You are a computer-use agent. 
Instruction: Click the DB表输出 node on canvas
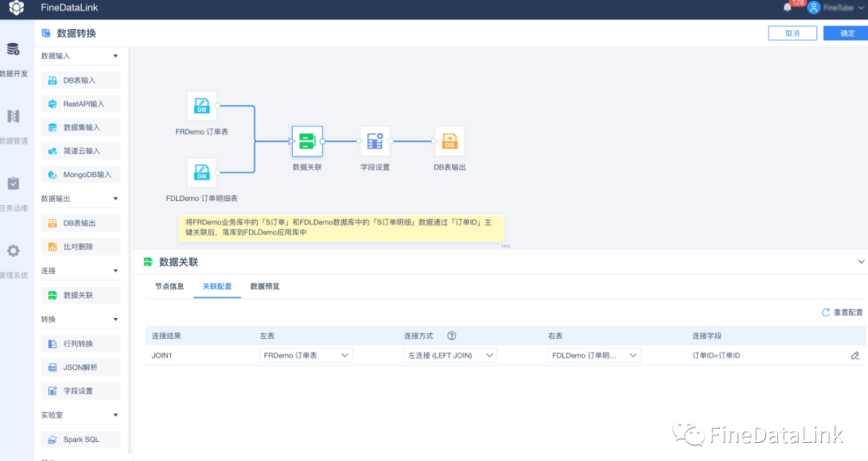(450, 141)
